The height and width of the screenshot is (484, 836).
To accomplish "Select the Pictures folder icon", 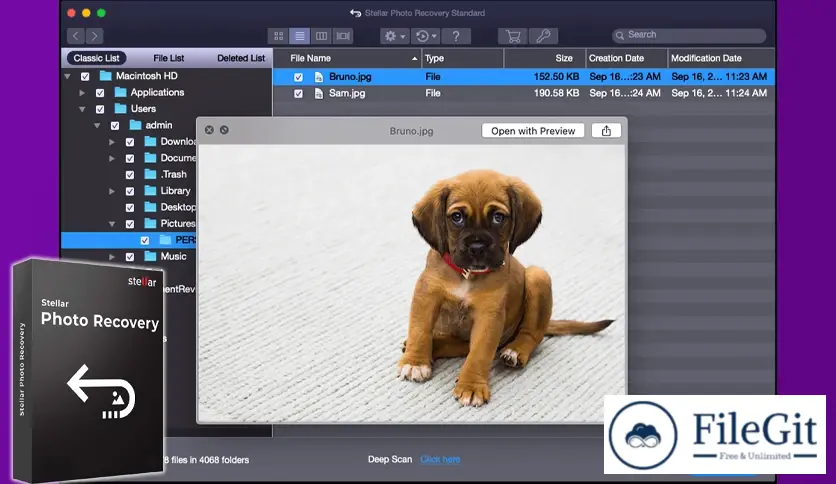I will [x=150, y=223].
